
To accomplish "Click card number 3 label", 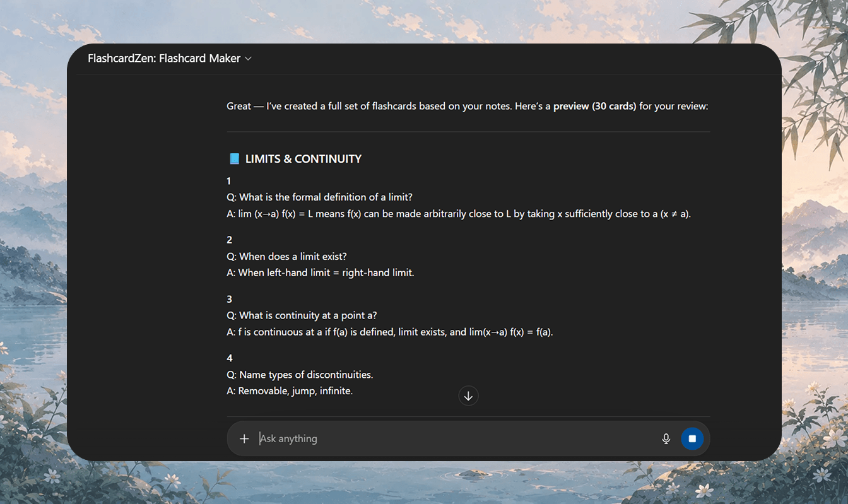I will (230, 299).
